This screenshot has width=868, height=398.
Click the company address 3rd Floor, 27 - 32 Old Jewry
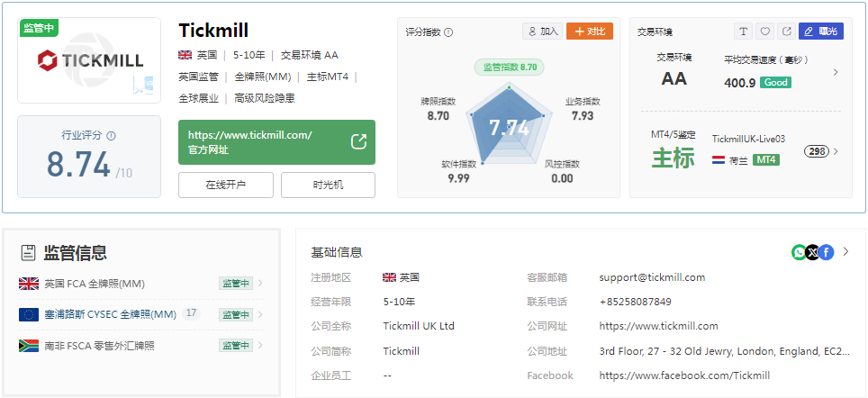725,351
